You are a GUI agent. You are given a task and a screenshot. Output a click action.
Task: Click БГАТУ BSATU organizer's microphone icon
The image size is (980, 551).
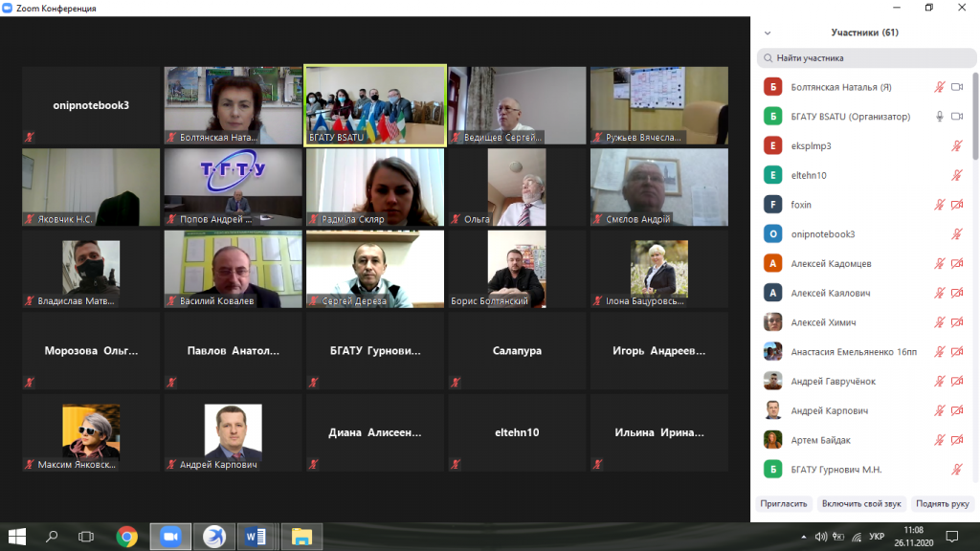[940, 117]
